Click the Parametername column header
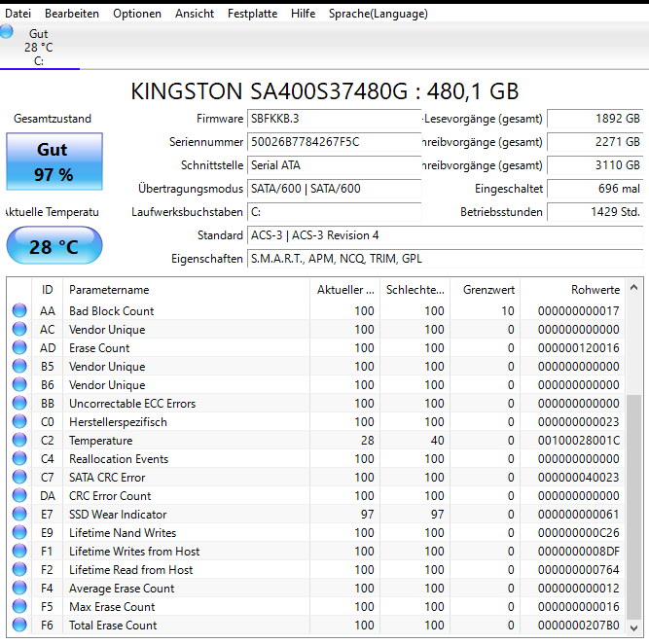Viewport: 649px width, 644px height. tap(186, 290)
